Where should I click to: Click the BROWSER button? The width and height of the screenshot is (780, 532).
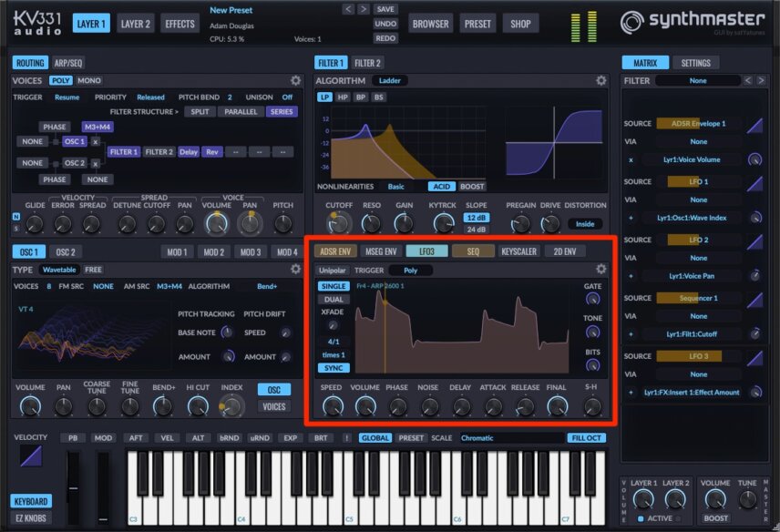click(x=430, y=24)
